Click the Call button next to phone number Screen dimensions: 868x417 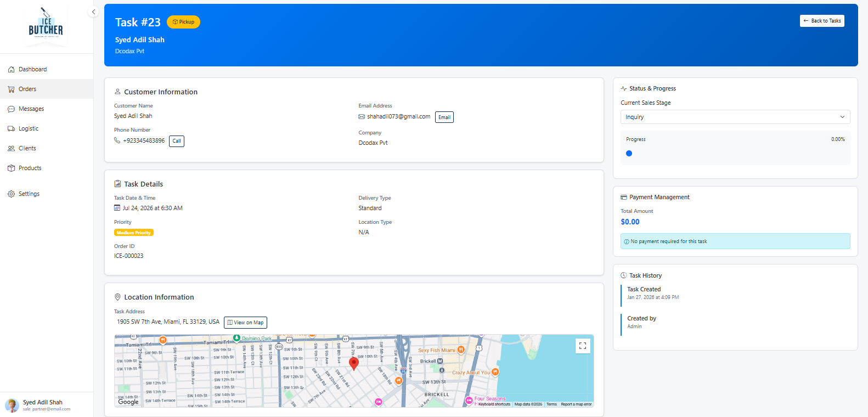177,141
